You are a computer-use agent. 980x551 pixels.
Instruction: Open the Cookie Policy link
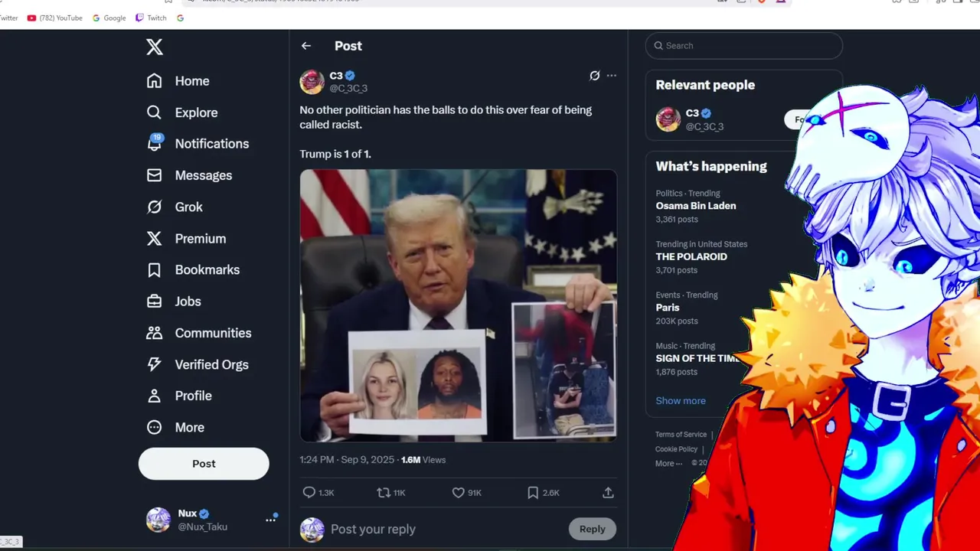(x=676, y=449)
